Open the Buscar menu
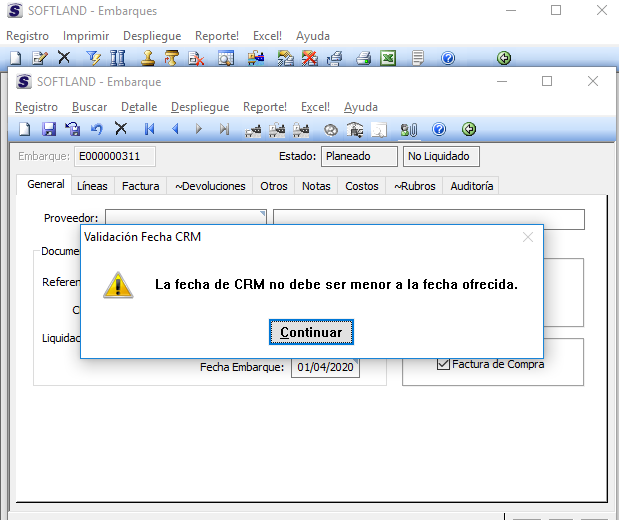 (x=90, y=107)
